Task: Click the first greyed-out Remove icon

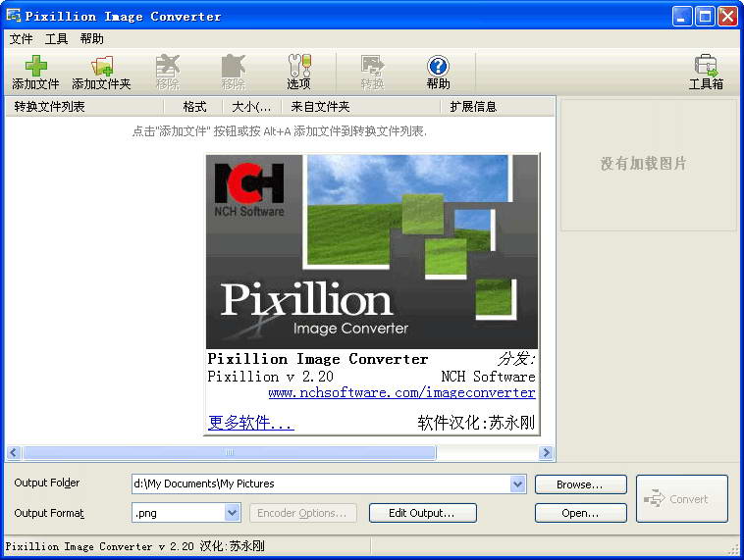Action: (x=168, y=66)
